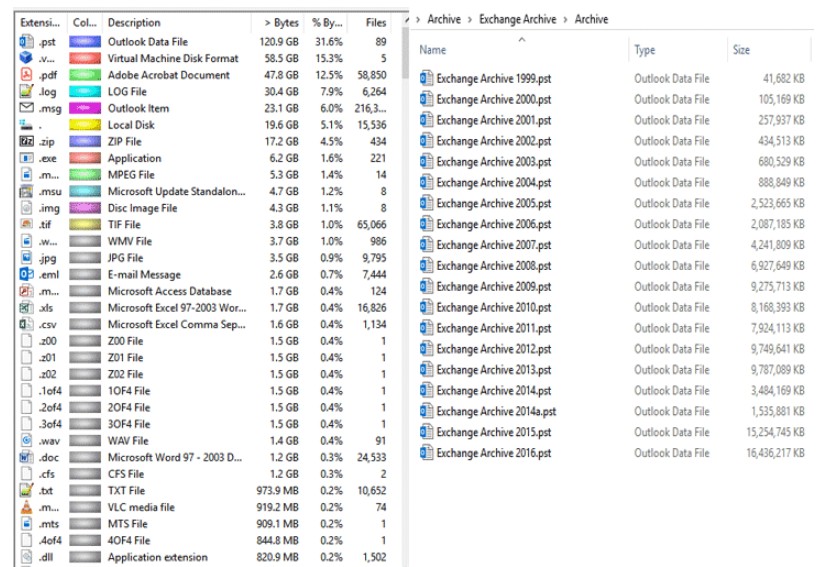Viewport: 822px width, 567px height.
Task: Click the .txt notepad icon
Action: (x=26, y=490)
